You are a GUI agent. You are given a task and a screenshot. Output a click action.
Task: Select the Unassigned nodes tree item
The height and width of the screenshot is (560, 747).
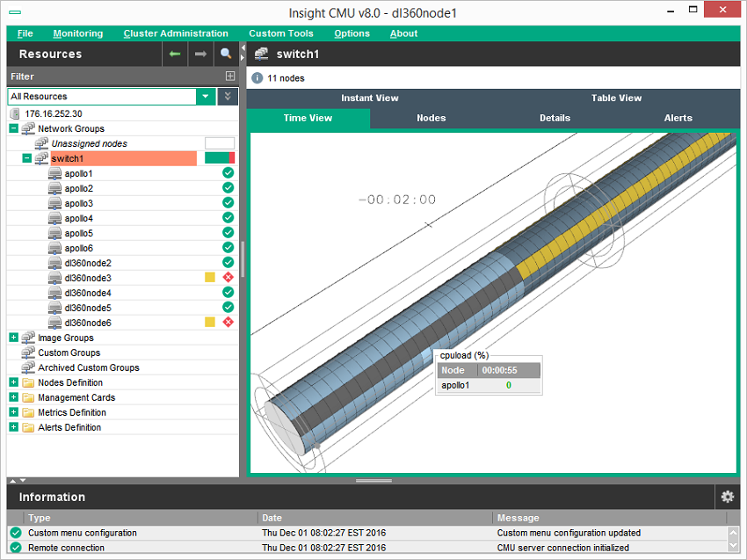click(x=89, y=143)
